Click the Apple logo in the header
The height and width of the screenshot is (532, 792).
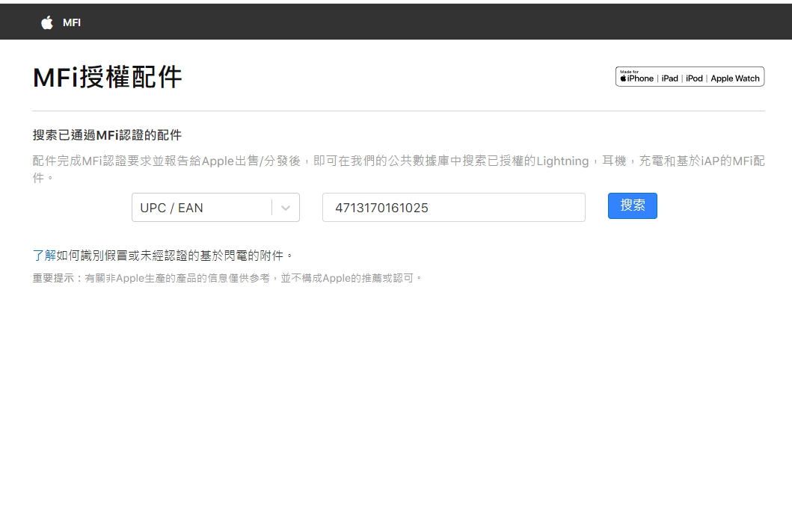(x=47, y=22)
